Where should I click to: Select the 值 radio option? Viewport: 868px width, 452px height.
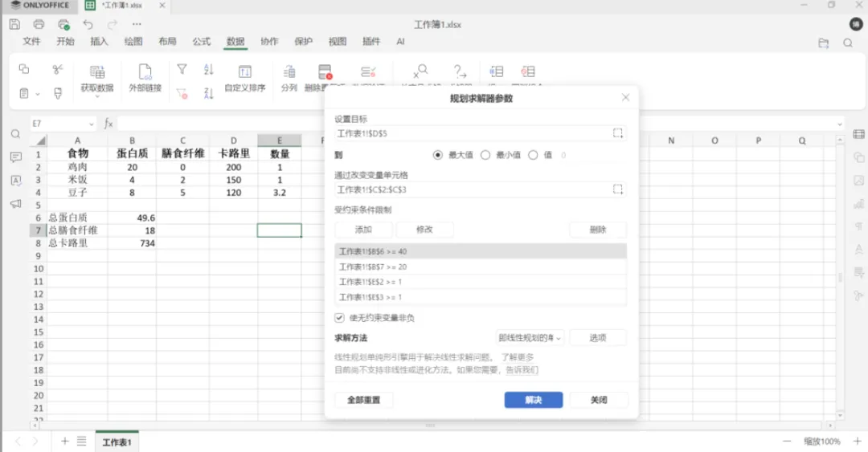click(533, 155)
